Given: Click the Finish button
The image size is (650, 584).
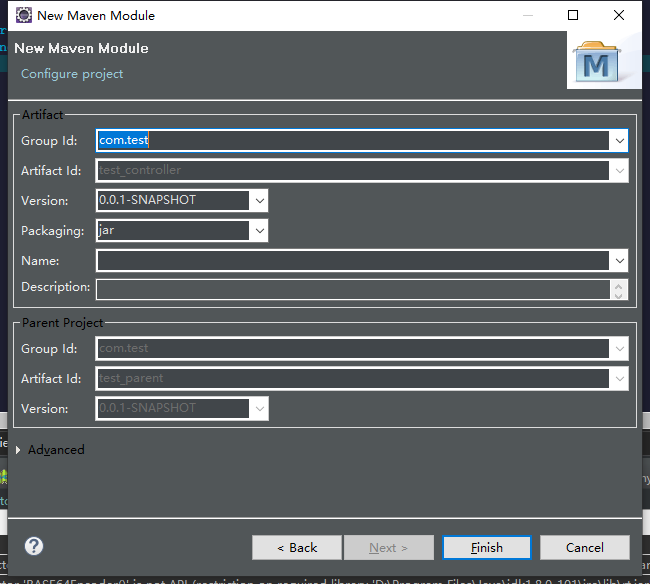Looking at the screenshot, I should (487, 548).
